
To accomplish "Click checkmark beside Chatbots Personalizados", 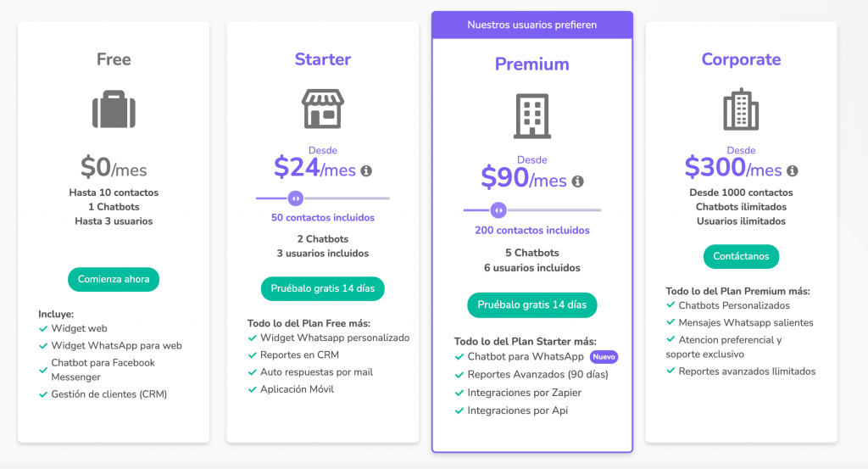I will [670, 305].
